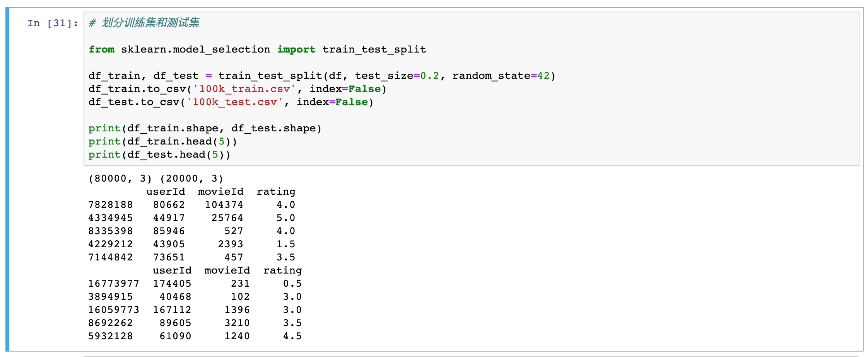Click the random_state value 42
The image size is (868, 357).
pyautogui.click(x=543, y=76)
